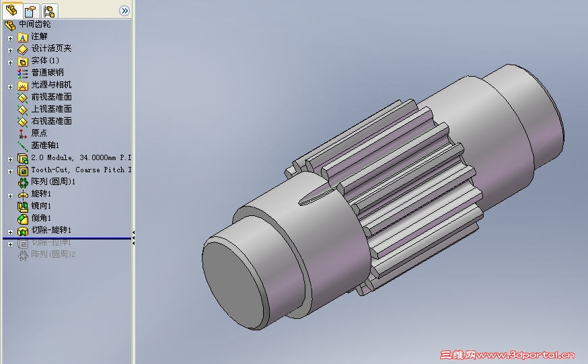Screen dimensions: 588x364
Task: Expand the 注解 annotations node
Action: (x=11, y=38)
